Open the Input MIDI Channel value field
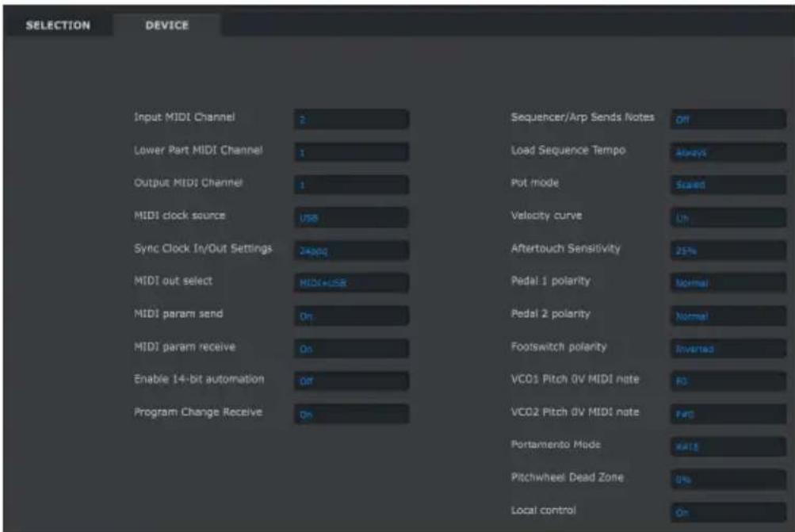Viewport: 795px width, 532px height. (x=351, y=119)
